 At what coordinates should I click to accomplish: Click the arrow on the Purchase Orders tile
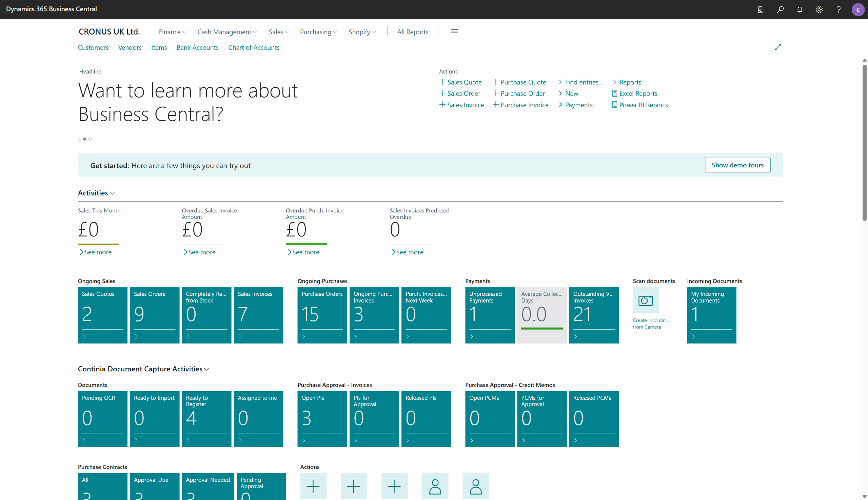point(304,336)
